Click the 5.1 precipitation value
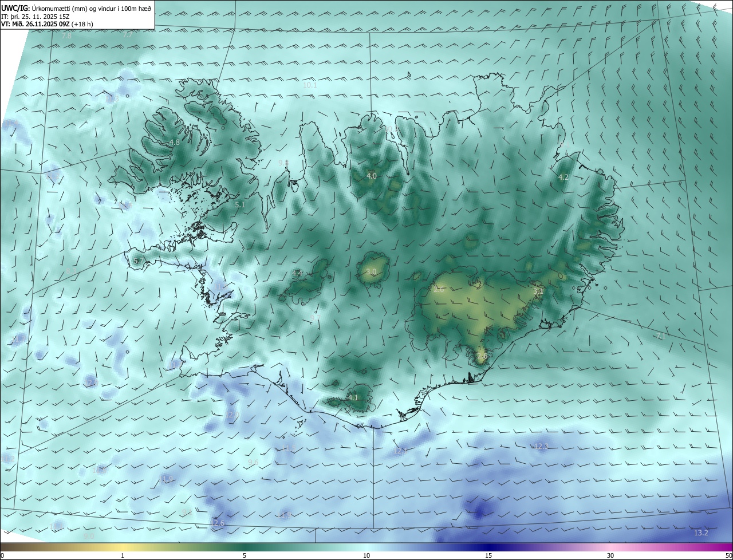Screen dimensions: 733x560 pos(240,204)
